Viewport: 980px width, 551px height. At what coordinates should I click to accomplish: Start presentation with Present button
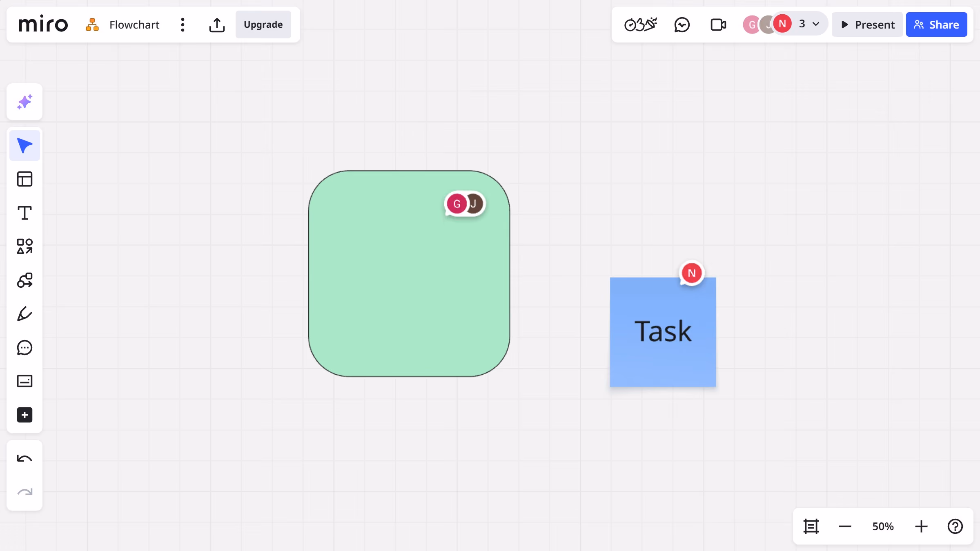coord(867,24)
